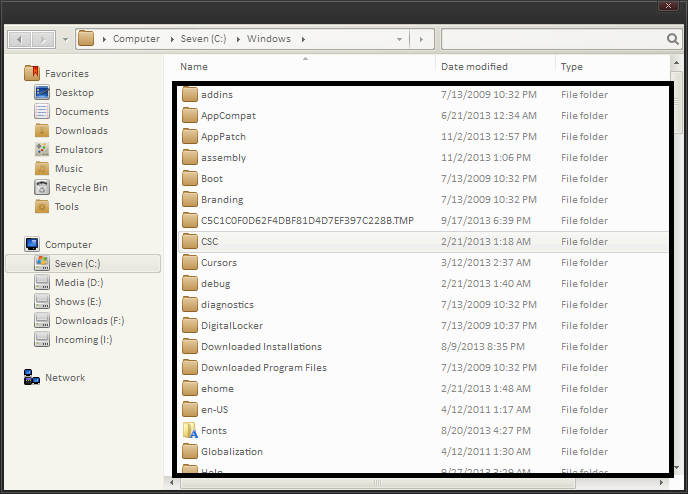This screenshot has width=688, height=494.
Task: Expand the arrow before Windows breadcrumb
Action: pos(238,39)
